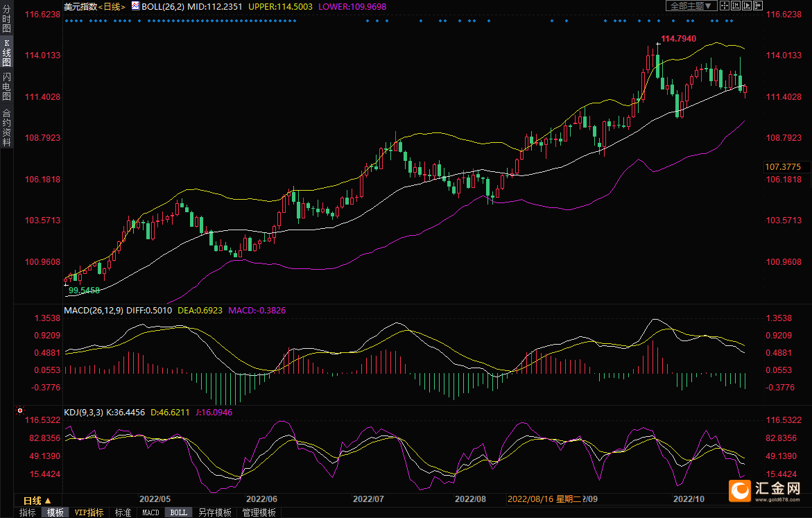Click the expand panel arrow icon at top right
Viewport: 812px width, 518px height.
pos(757,6)
